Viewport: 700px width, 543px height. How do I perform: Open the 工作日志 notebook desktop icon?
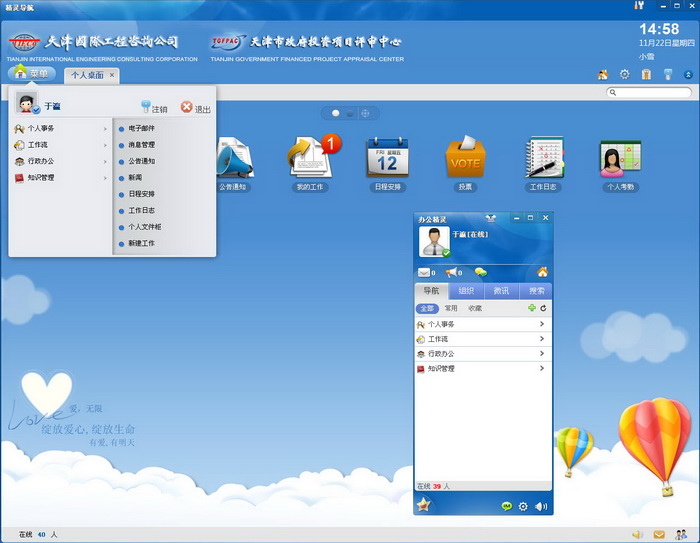tap(543, 159)
